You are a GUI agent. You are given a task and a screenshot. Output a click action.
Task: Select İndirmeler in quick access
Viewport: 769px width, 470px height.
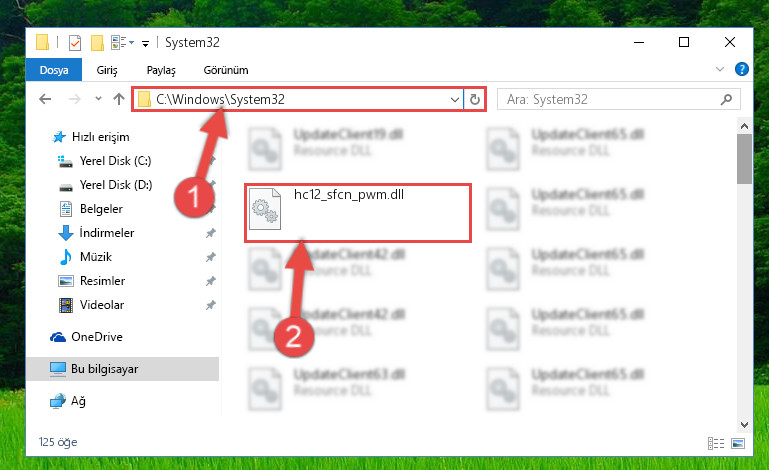pyautogui.click(x=106, y=233)
